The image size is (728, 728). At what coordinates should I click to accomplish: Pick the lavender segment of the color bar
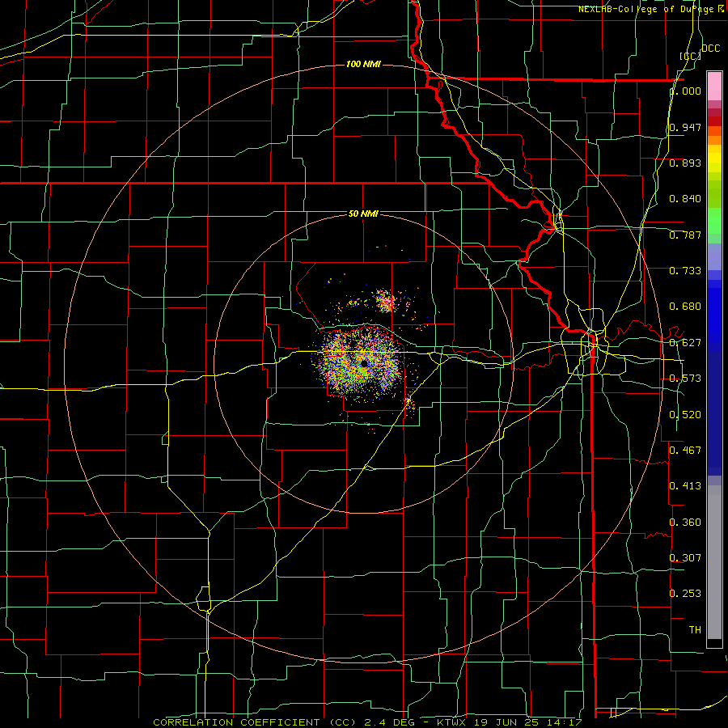click(714, 256)
